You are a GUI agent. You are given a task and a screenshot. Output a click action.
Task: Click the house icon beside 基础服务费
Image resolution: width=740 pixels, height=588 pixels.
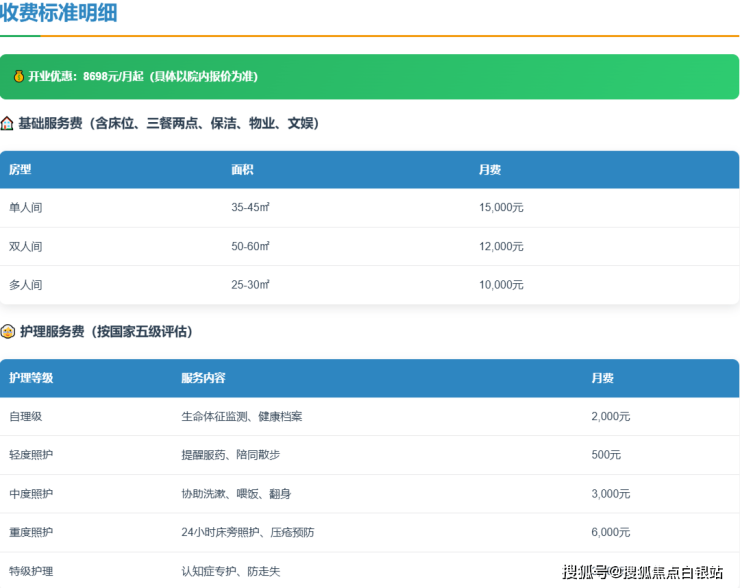(8, 124)
